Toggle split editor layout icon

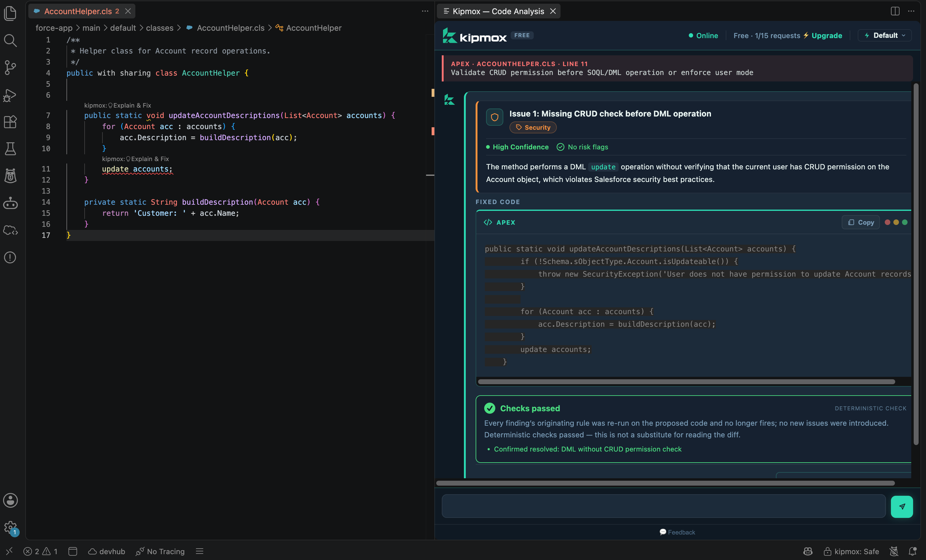(x=895, y=11)
